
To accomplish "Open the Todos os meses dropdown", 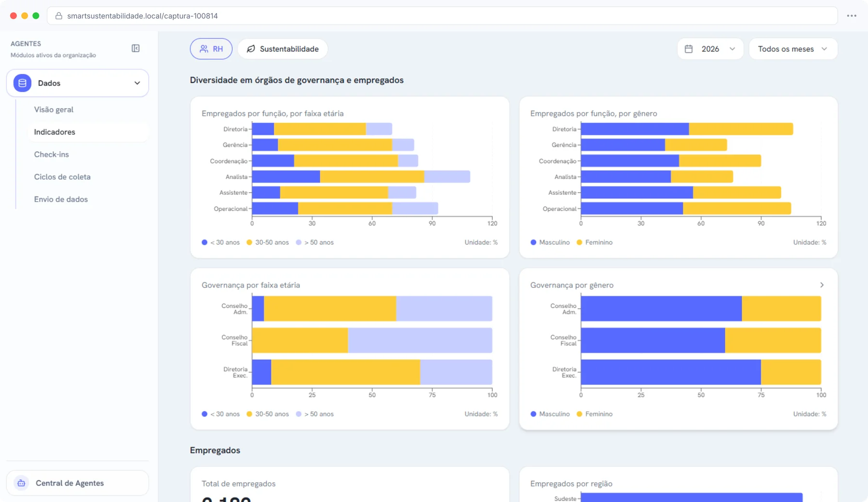I will (793, 49).
